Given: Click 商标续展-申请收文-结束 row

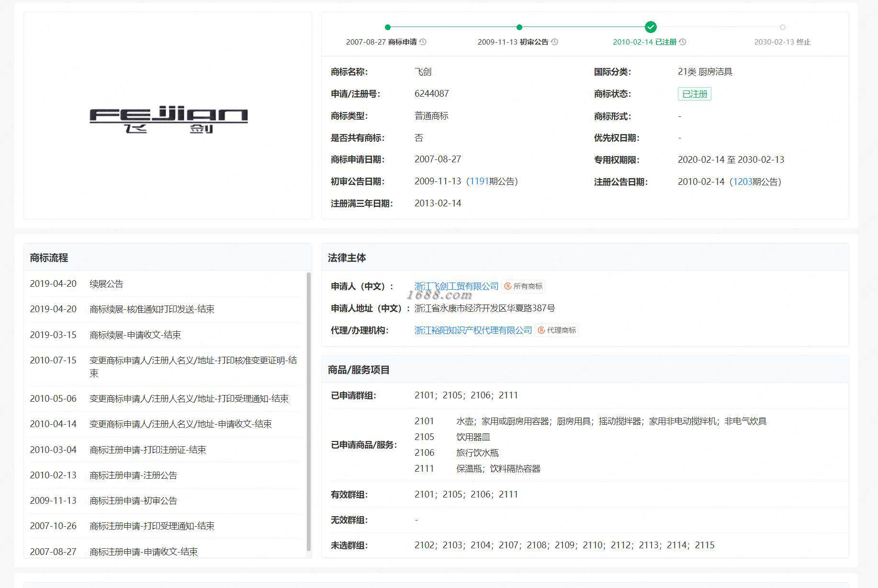Looking at the screenshot, I should pos(165,335).
